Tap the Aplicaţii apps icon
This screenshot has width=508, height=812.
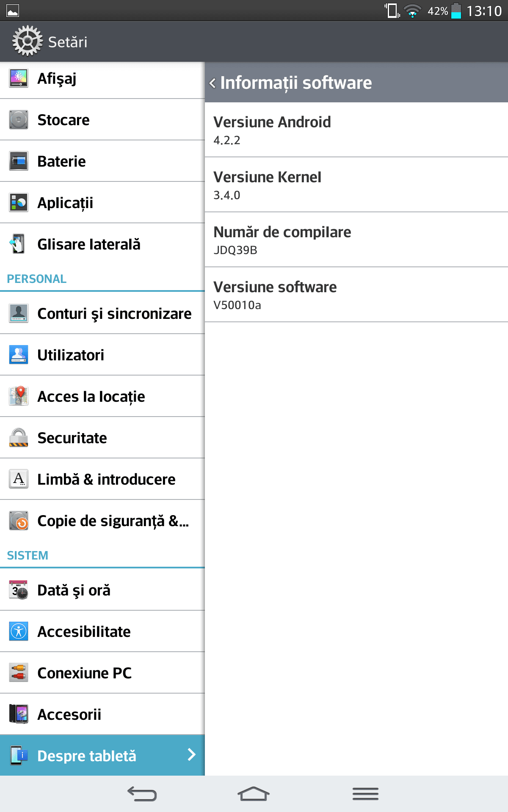[19, 203]
